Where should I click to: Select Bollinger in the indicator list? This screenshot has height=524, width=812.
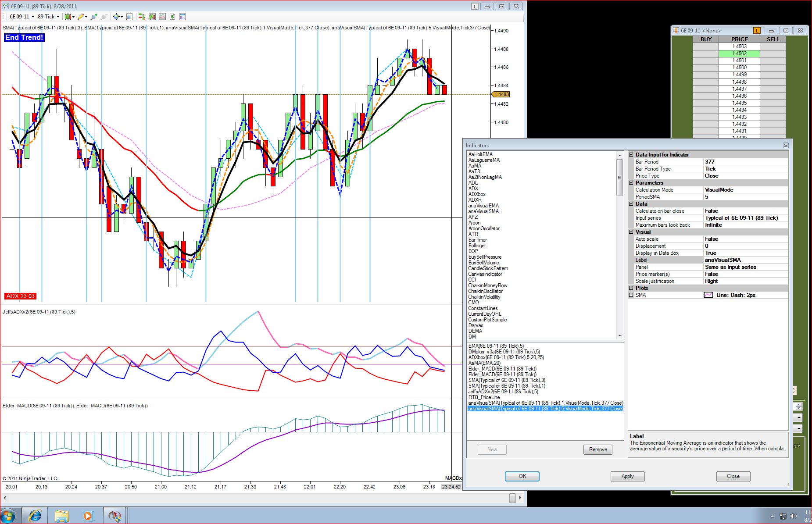click(x=477, y=246)
